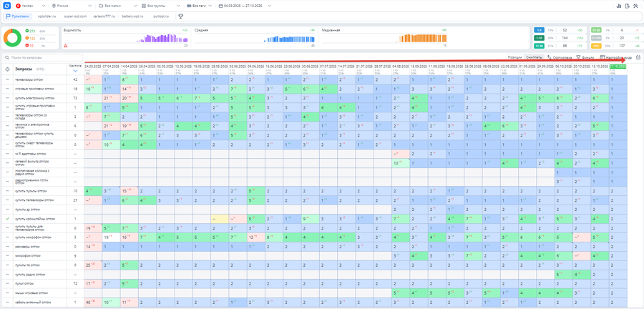Screen dimensions: 644x309
Task: Toggle mark on купить кронштейны оптом row
Action: [7, 219]
